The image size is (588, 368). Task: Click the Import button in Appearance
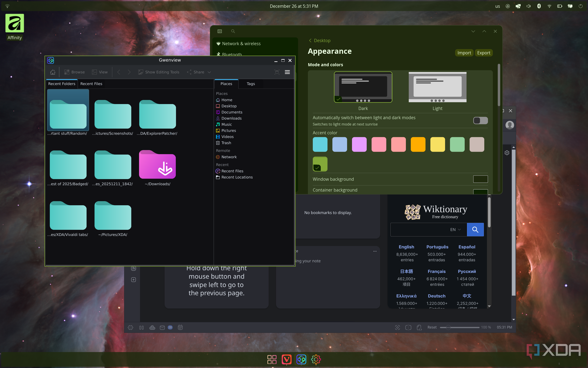pos(464,53)
